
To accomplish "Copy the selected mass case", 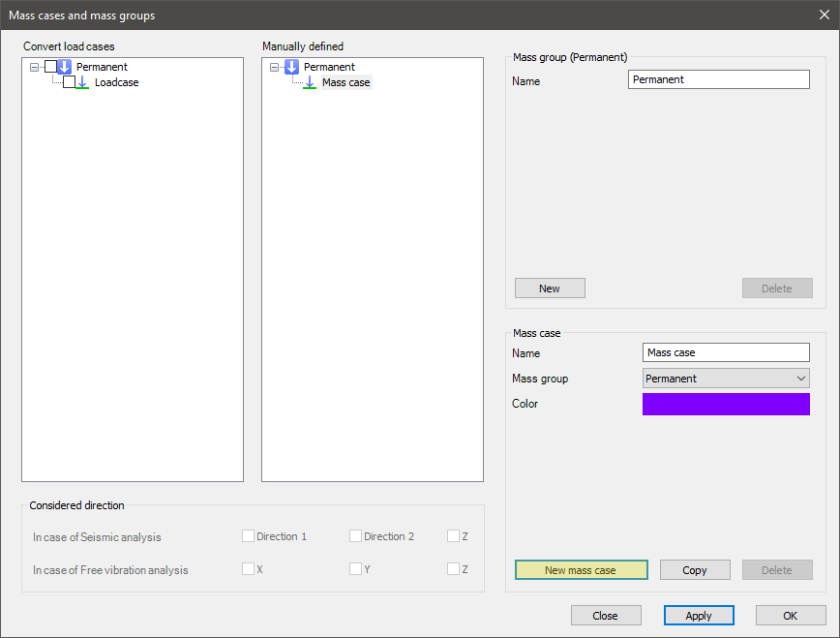I will (695, 570).
